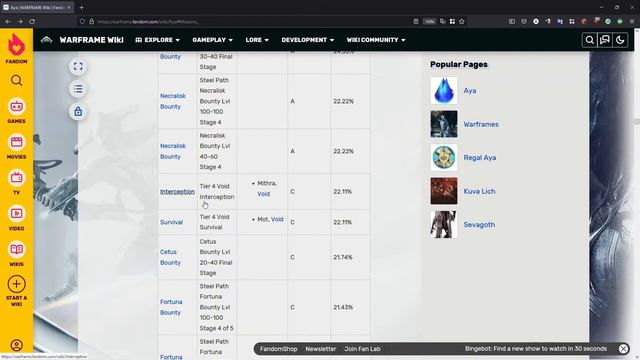This screenshot has height=360, width=640.
Task: Click the WARFRAME Wiki title link
Action: coord(91,40)
